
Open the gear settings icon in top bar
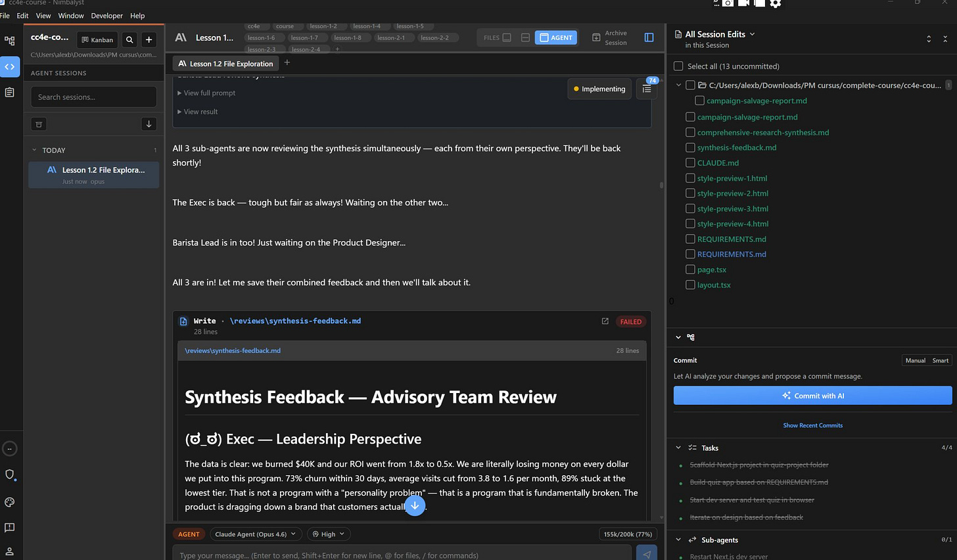pyautogui.click(x=776, y=3)
